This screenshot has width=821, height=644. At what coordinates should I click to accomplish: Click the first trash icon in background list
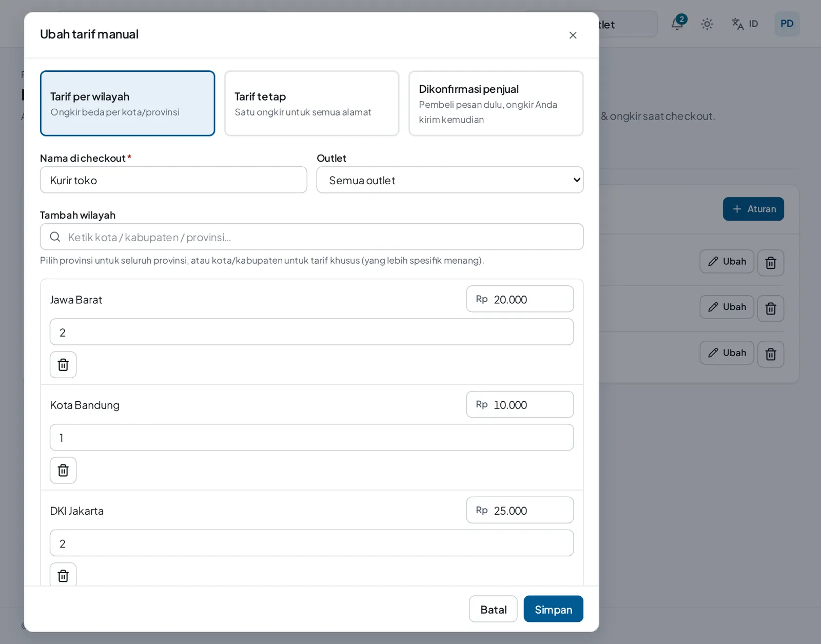pos(770,263)
